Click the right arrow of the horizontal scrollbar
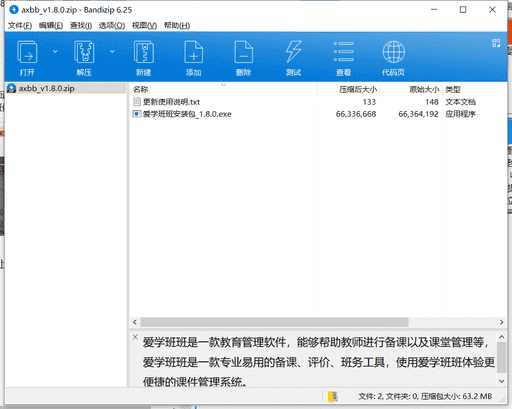 [502, 322]
